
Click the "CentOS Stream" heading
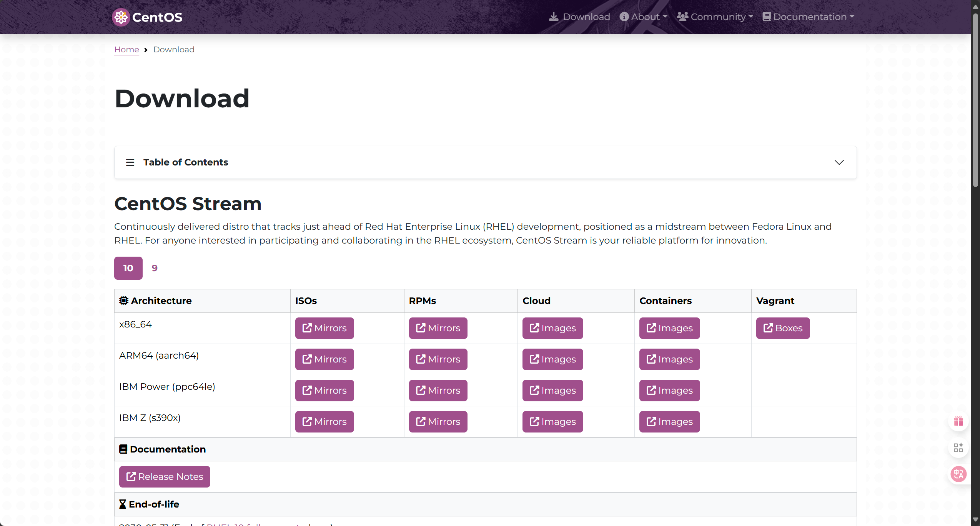[x=188, y=204]
